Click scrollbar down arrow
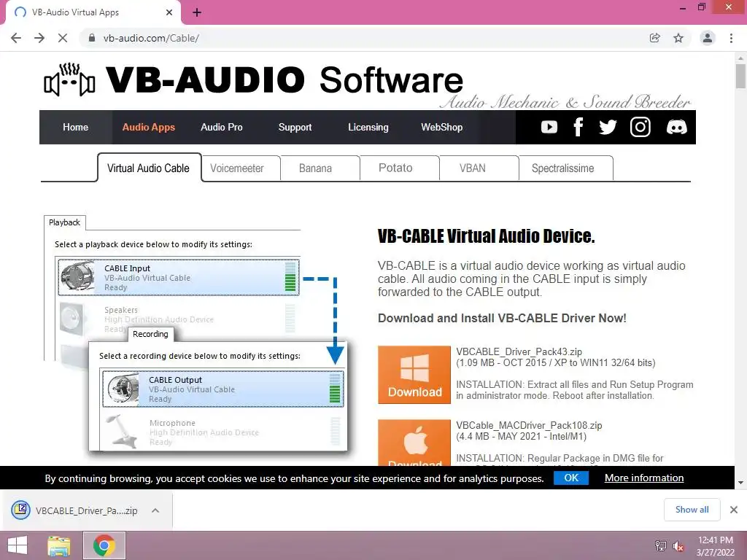Screen dimensions: 747x560 (x=740, y=483)
